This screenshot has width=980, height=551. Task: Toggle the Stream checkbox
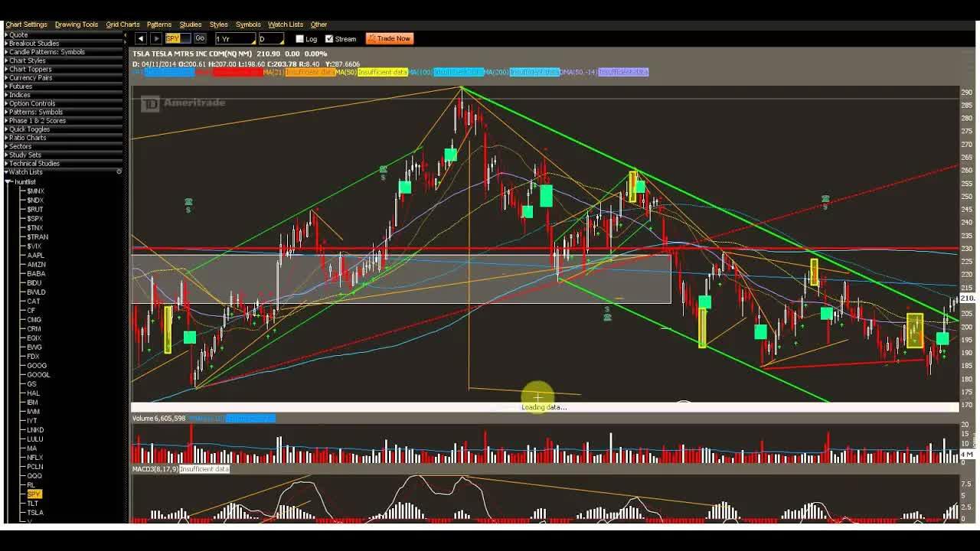click(329, 39)
